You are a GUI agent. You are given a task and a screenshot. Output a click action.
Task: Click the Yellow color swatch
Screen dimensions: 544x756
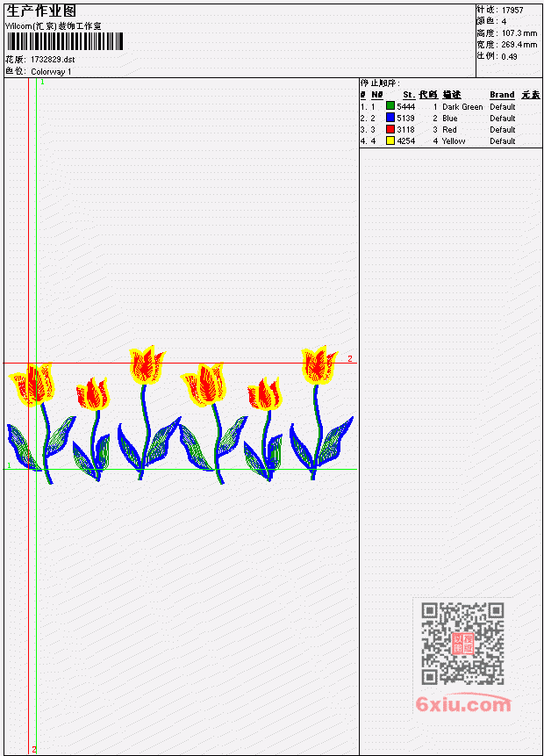coord(390,140)
